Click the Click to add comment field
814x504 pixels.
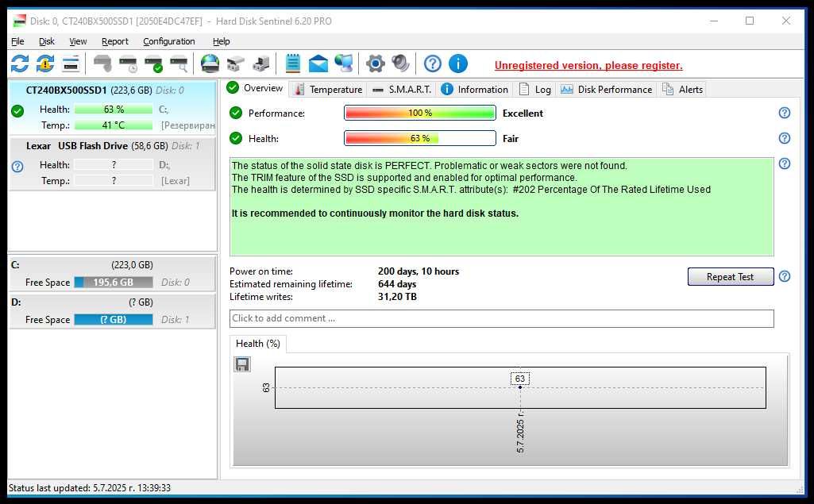coord(501,318)
